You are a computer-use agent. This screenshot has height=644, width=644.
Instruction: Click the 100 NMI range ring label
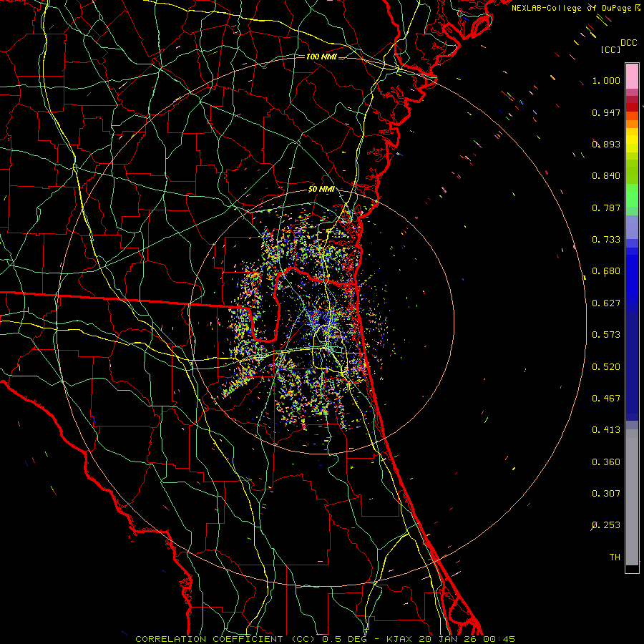coord(321,57)
